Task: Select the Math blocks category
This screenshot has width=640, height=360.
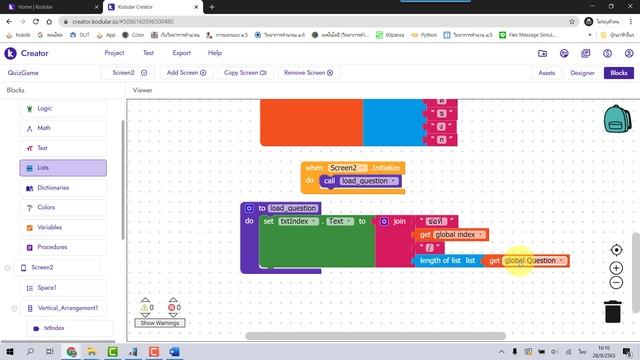Action: (63, 128)
